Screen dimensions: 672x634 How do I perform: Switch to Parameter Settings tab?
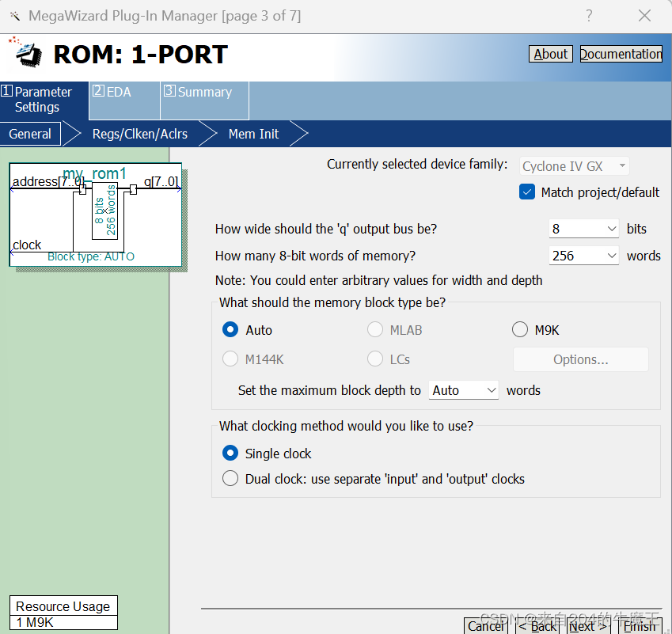click(44, 100)
